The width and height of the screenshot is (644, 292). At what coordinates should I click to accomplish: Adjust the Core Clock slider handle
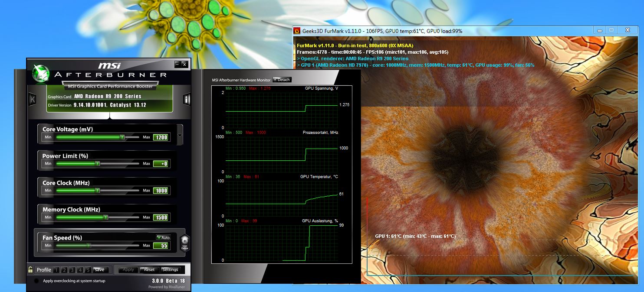[x=98, y=190]
